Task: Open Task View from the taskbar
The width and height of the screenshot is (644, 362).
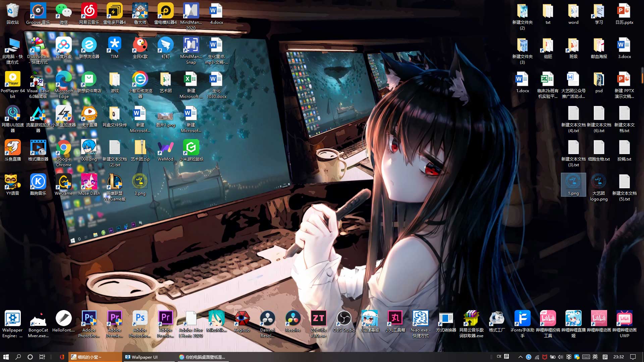Action: pyautogui.click(x=42, y=357)
